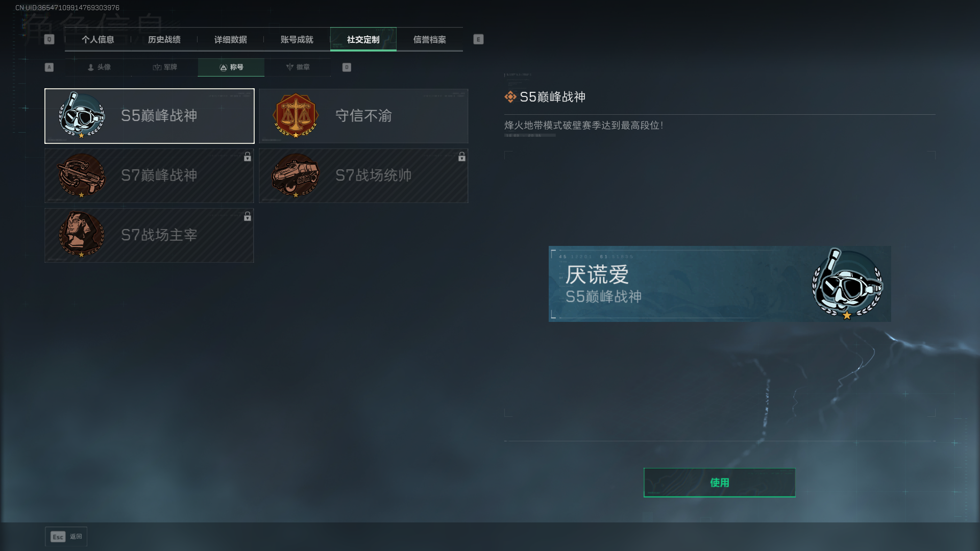The width and height of the screenshot is (980, 551).
Task: Click the Q key previous-tab indicator
Action: click(x=49, y=39)
